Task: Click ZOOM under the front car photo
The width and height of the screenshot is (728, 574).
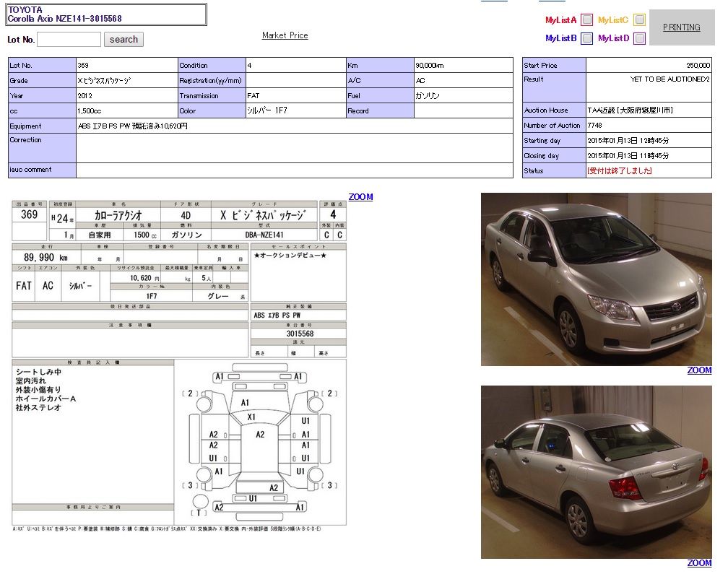Action: click(698, 370)
